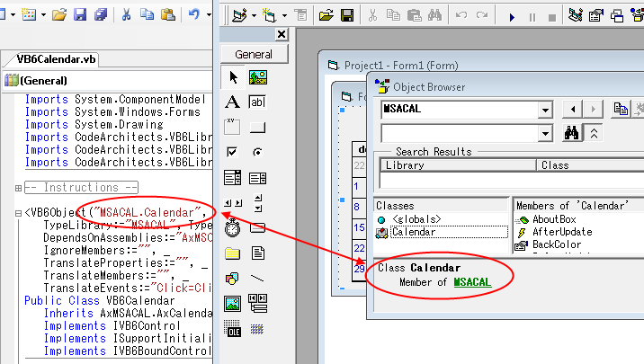Click the End stop button
This screenshot has width=644, height=364.
552,18
